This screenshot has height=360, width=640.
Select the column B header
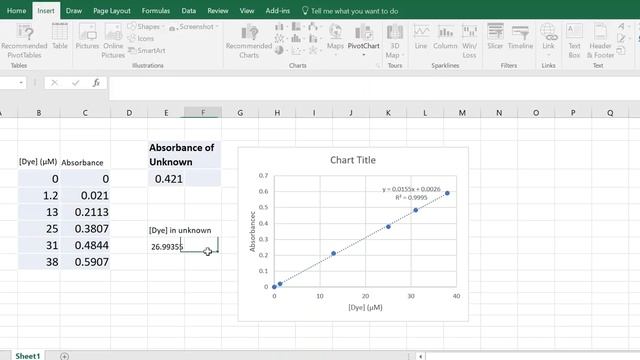(39, 113)
